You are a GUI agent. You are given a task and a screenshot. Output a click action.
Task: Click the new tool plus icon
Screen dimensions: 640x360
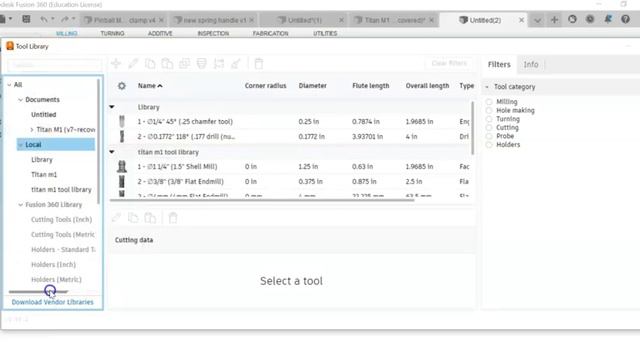click(116, 63)
